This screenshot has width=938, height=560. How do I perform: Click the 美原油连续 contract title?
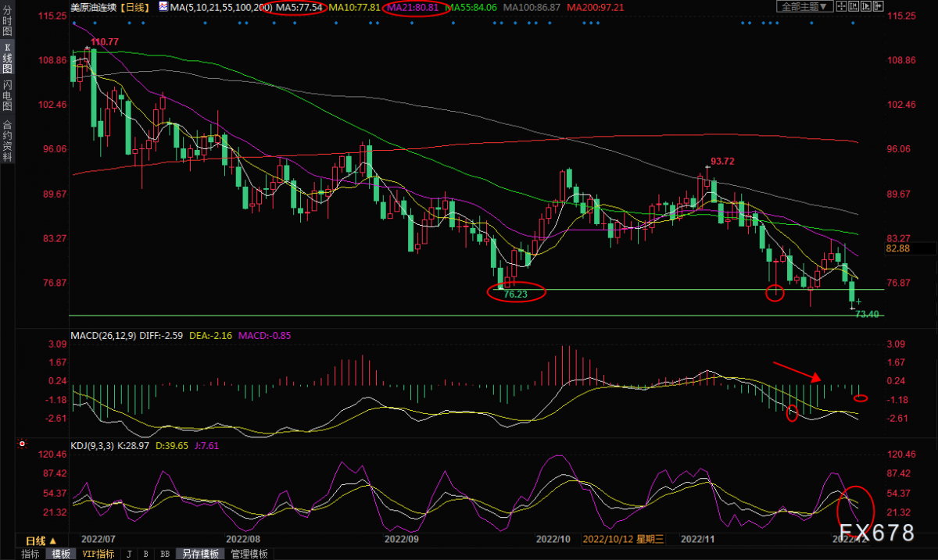click(x=93, y=6)
